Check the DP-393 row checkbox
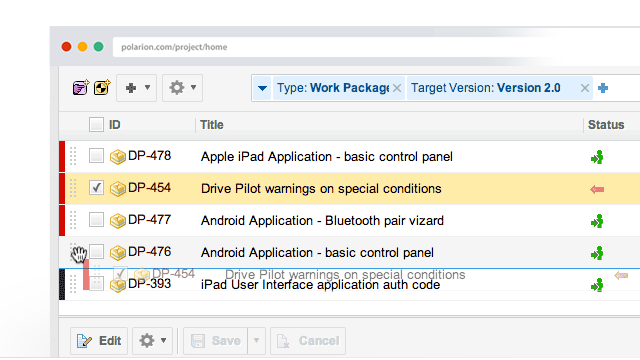This screenshot has height=360, width=640. coord(96,283)
